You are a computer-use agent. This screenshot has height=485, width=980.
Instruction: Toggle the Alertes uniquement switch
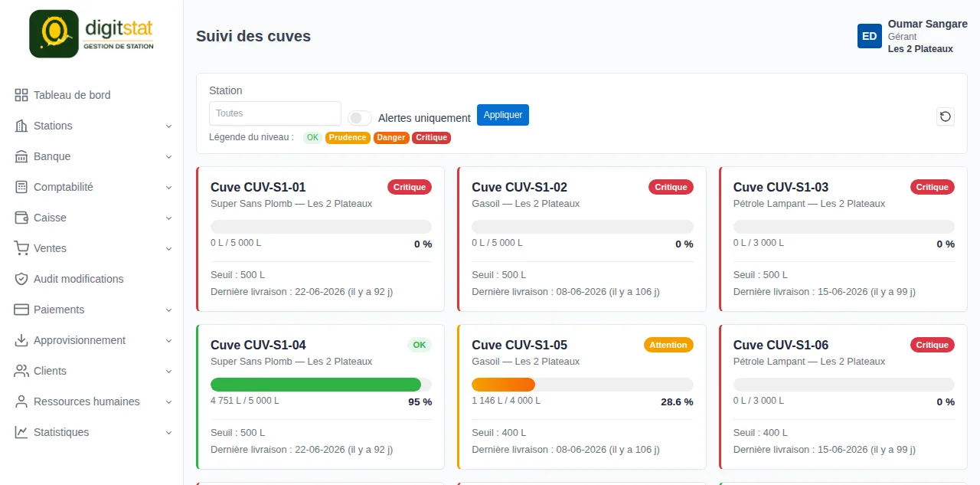(360, 118)
